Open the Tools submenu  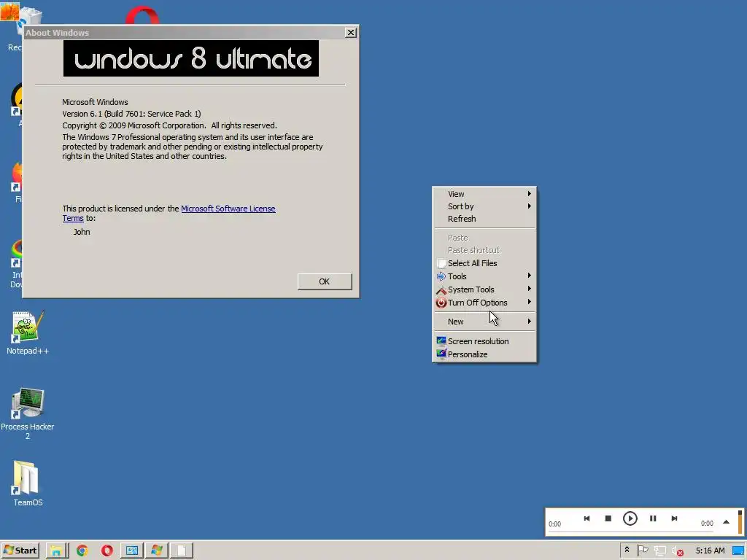tap(484, 276)
